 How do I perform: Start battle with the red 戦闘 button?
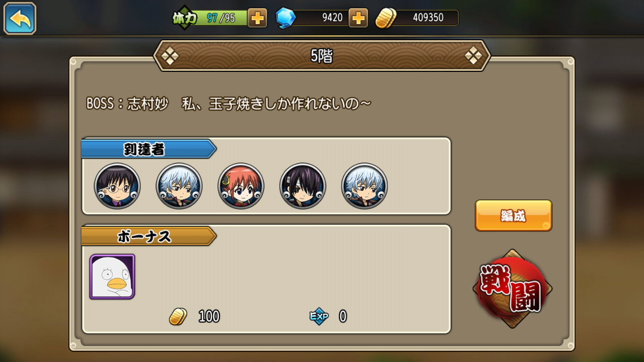[x=513, y=289]
